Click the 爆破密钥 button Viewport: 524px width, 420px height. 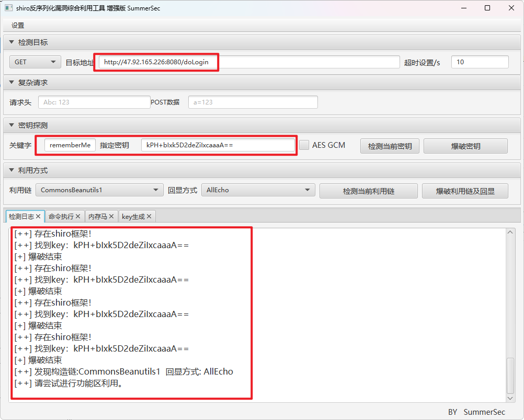[x=465, y=145]
